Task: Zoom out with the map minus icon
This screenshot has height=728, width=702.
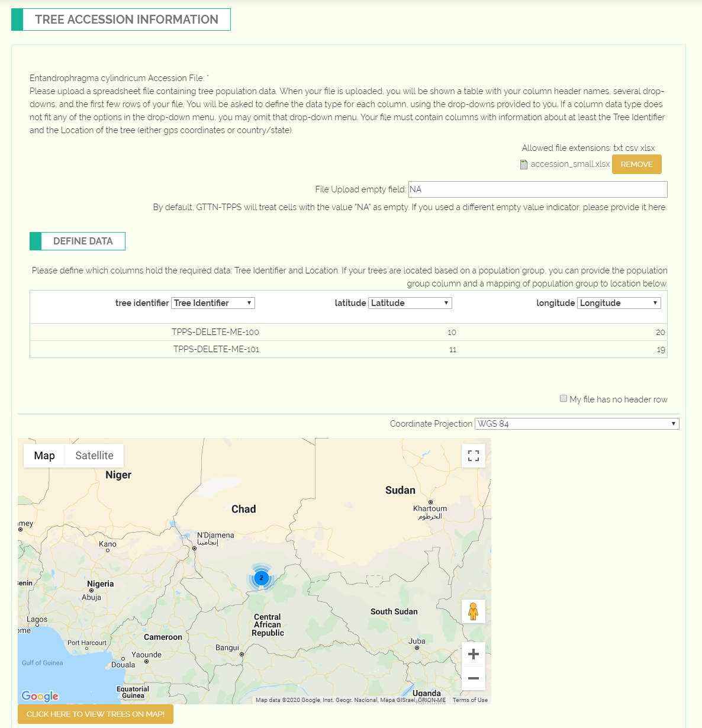Action: (474, 678)
